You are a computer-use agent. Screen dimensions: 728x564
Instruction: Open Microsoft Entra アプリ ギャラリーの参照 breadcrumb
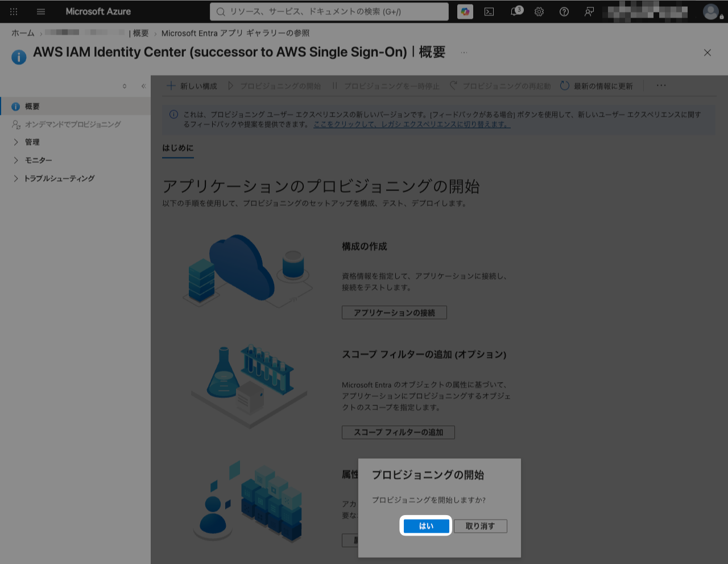[x=235, y=33]
